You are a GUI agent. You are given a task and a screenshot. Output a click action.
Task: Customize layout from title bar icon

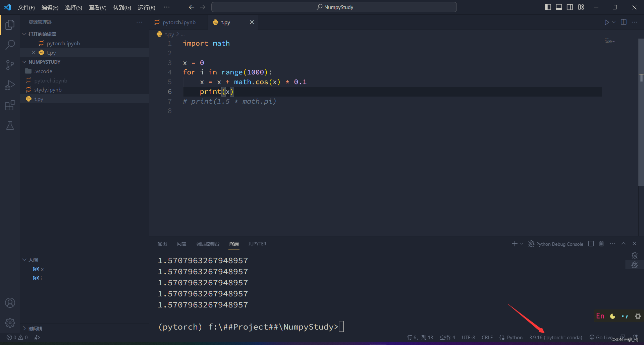pyautogui.click(x=581, y=7)
